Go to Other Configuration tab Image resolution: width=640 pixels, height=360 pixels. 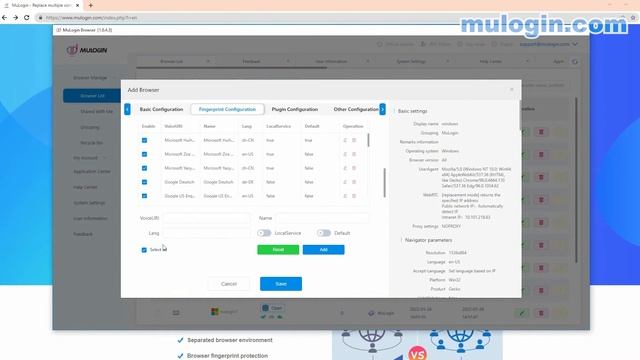click(x=356, y=109)
